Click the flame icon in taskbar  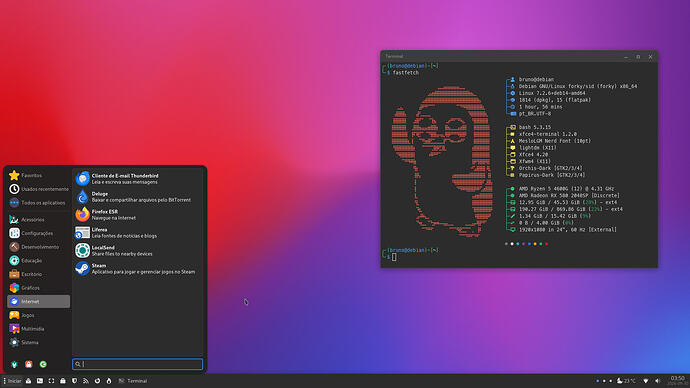coord(109,381)
